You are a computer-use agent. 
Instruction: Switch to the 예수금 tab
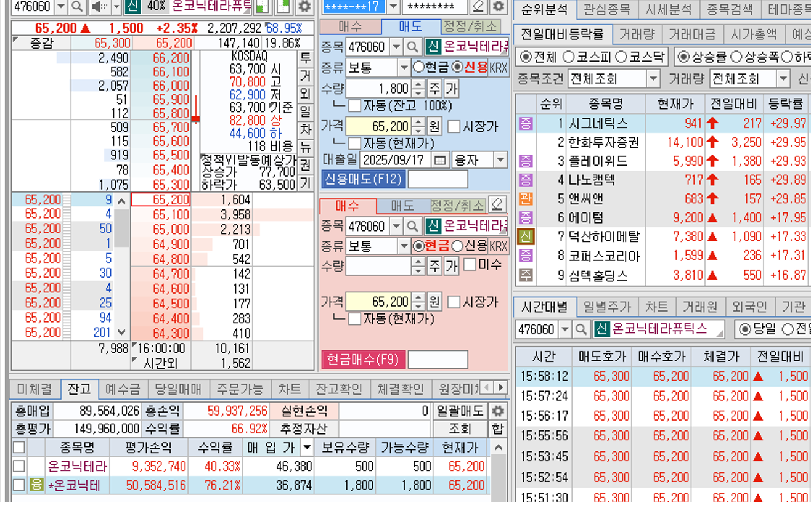[x=123, y=389]
